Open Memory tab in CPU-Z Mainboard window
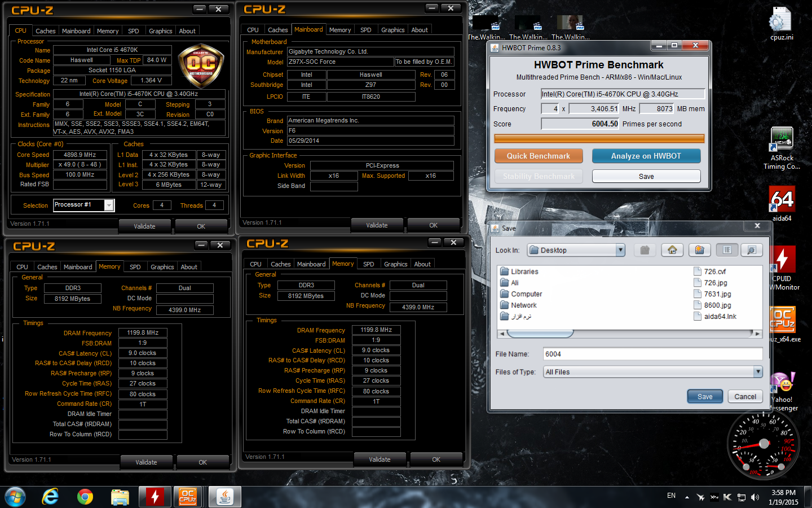This screenshot has width=812, height=508. pyautogui.click(x=340, y=30)
